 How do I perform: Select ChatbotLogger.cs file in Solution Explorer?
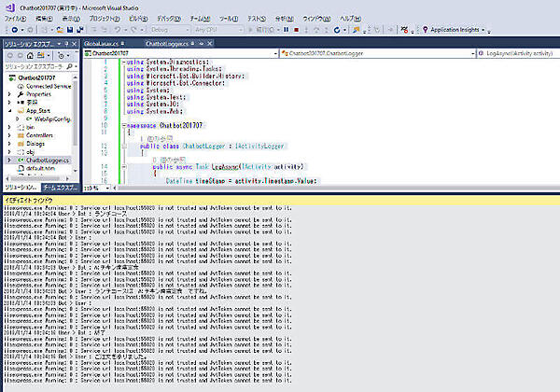tap(47, 161)
